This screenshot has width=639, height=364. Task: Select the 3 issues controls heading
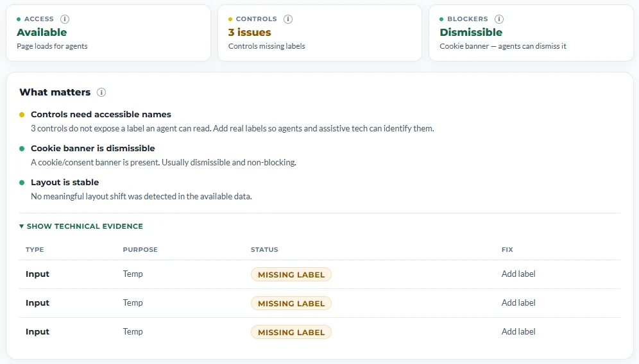point(250,32)
